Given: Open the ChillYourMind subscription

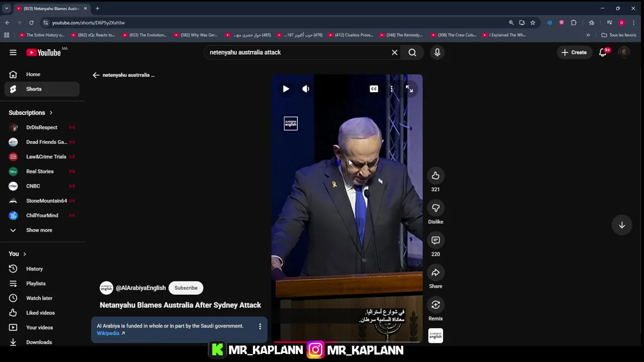Looking at the screenshot, I should pyautogui.click(x=42, y=215).
